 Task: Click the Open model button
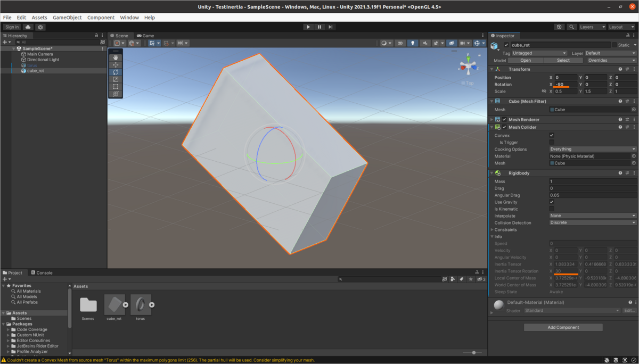click(x=526, y=60)
